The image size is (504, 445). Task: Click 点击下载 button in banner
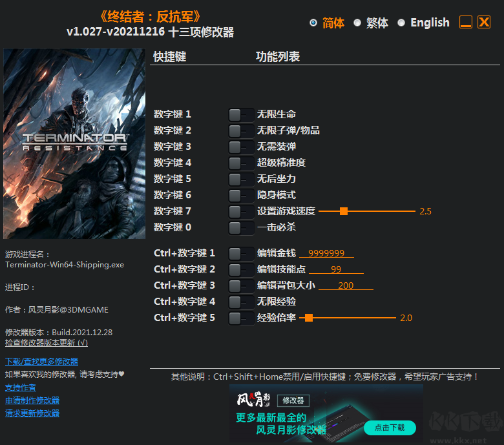390,428
